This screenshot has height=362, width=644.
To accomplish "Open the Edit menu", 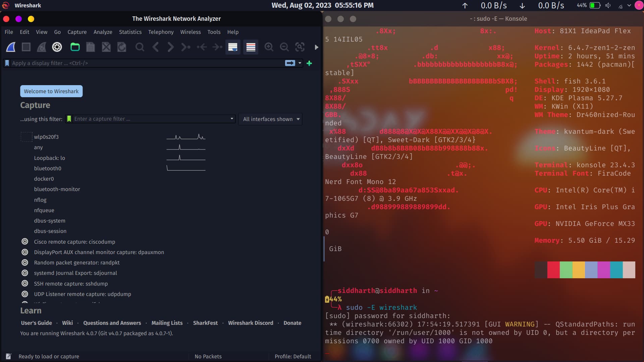I will click(24, 32).
